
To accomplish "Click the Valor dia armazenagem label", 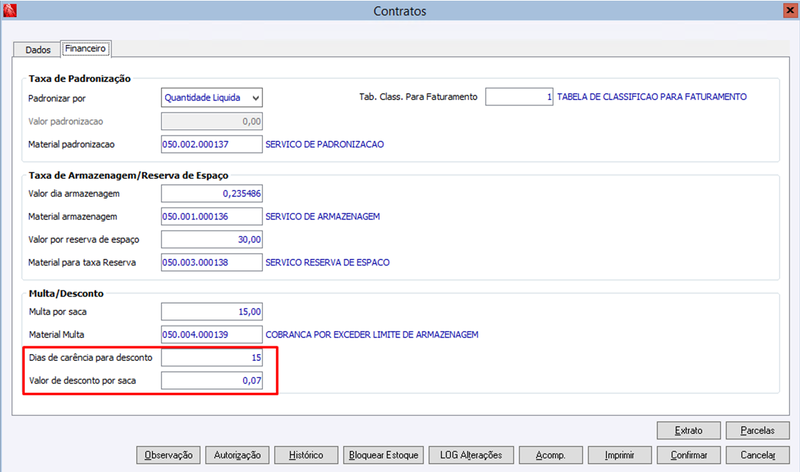I will [74, 194].
